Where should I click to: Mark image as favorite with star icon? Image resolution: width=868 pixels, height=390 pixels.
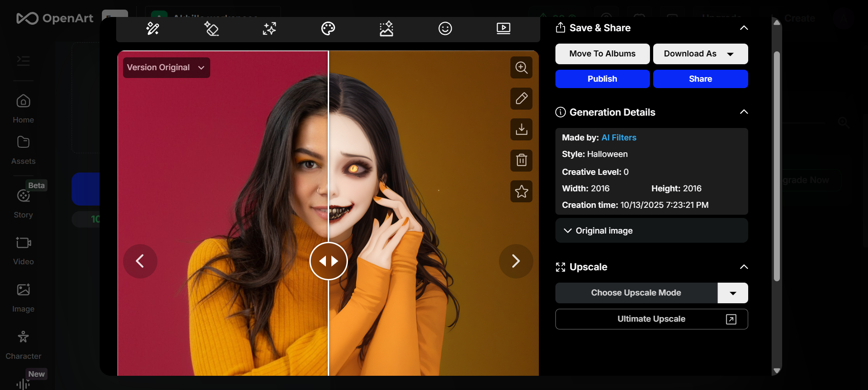click(x=521, y=191)
